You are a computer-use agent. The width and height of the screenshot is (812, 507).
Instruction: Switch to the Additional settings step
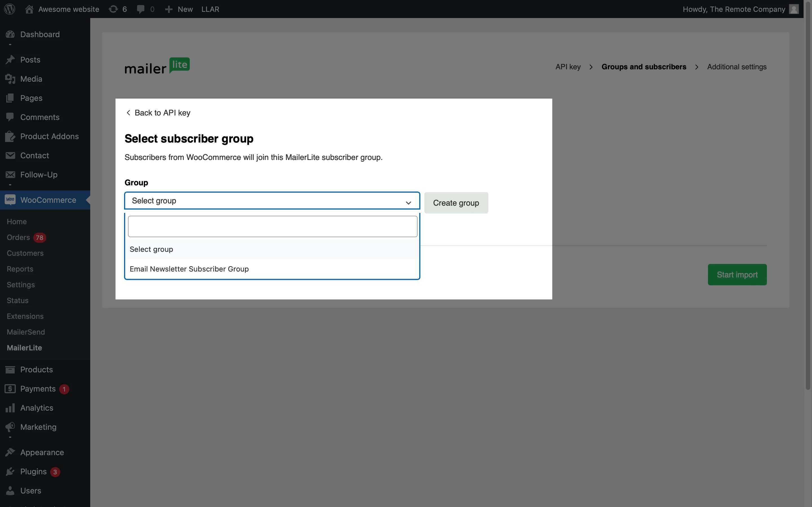736,67
